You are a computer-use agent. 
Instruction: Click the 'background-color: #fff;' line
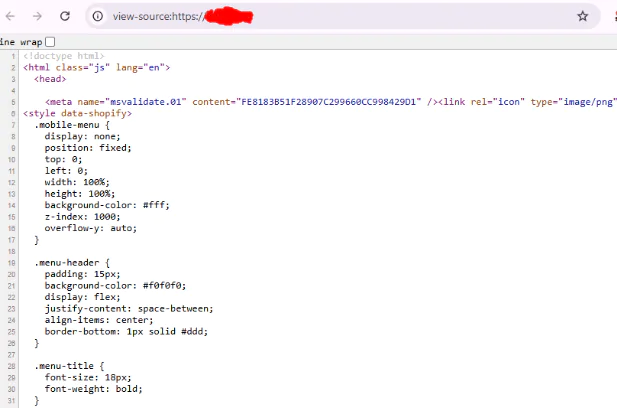tap(107, 205)
